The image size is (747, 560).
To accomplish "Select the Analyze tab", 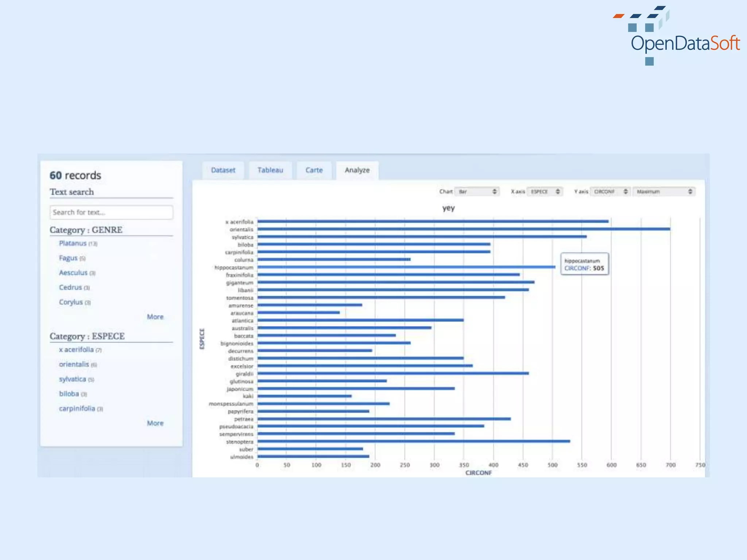I will pos(357,170).
